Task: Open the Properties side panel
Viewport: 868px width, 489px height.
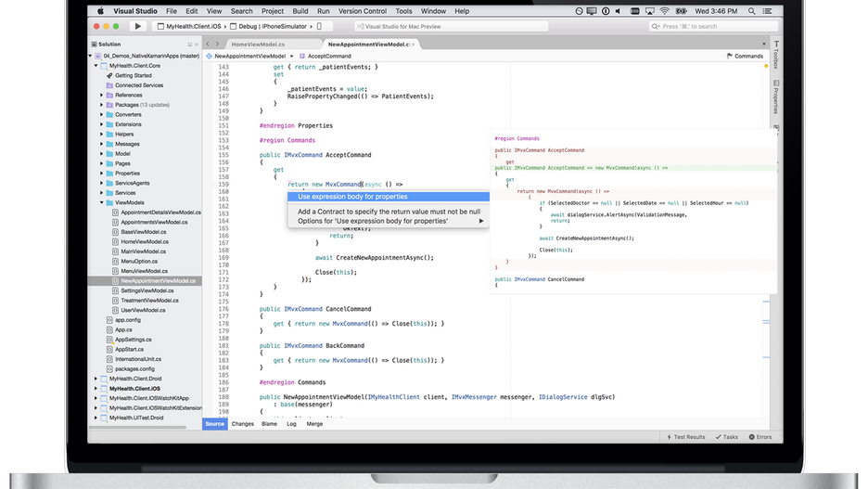Action: [x=775, y=98]
